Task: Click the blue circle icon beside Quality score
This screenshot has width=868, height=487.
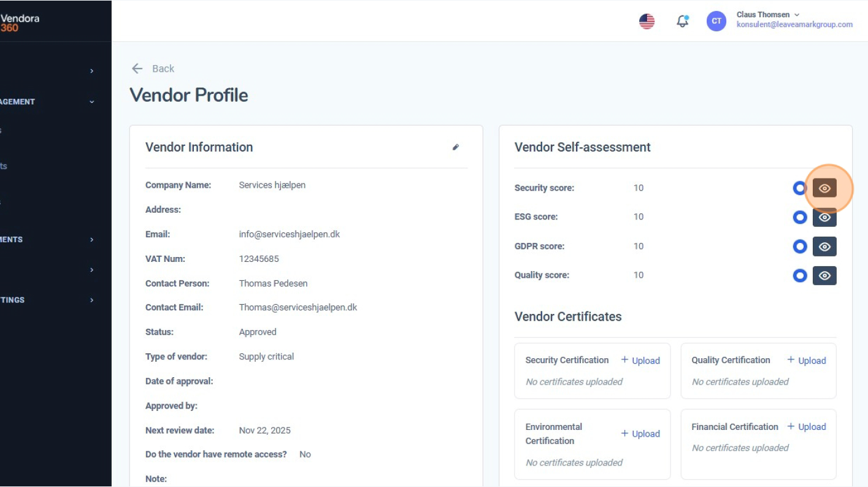Action: (799, 275)
